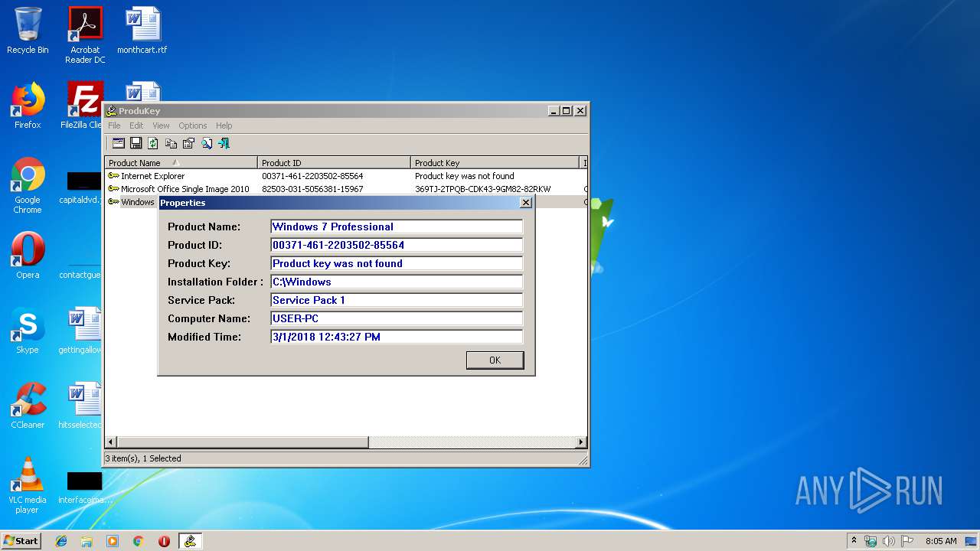Screen dimensions: 980x551
Task: Select the Google Chrome desktop shortcut
Action: pyautogui.click(x=28, y=185)
